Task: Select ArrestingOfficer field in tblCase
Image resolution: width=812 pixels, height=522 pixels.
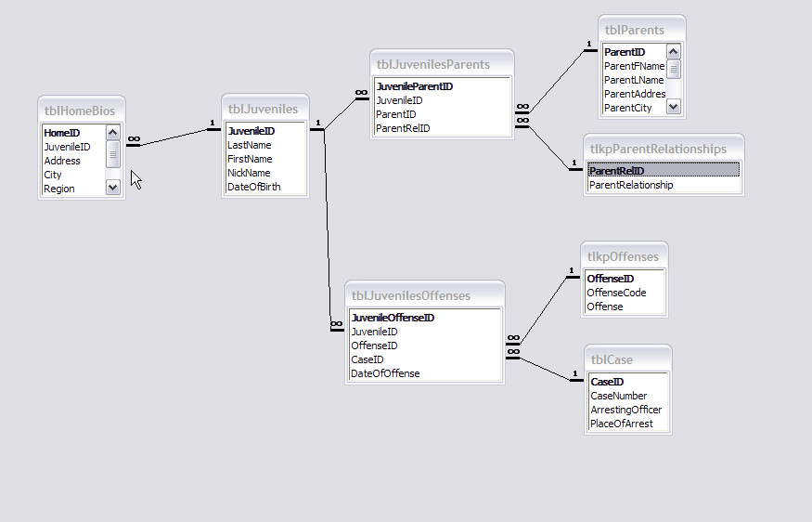Action: 628,410
